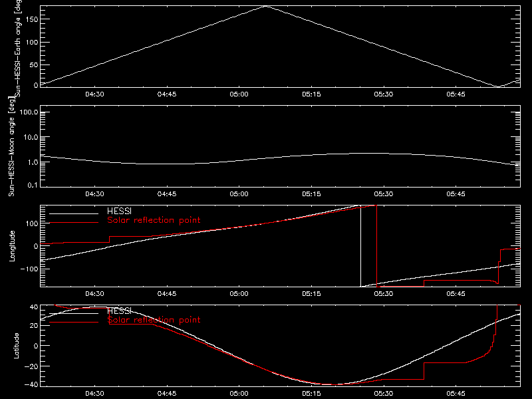Click the "150" tick label on Earth angle axis

click(32, 19)
